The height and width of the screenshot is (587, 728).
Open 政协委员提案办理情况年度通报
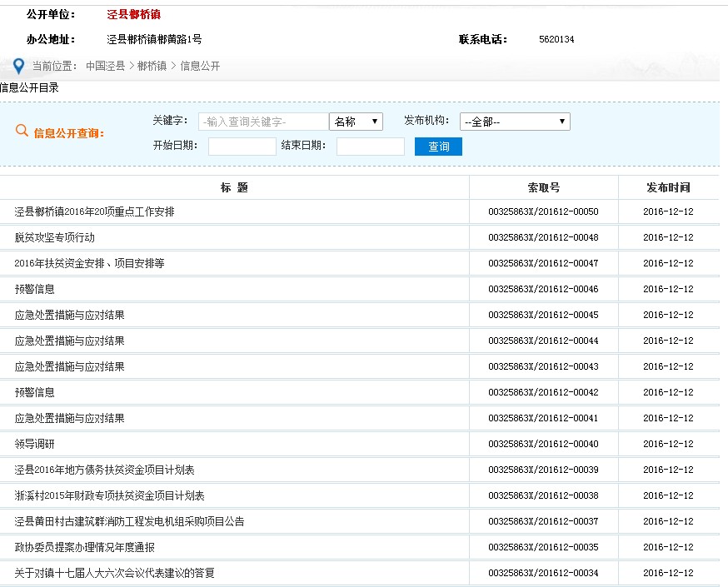click(x=84, y=548)
